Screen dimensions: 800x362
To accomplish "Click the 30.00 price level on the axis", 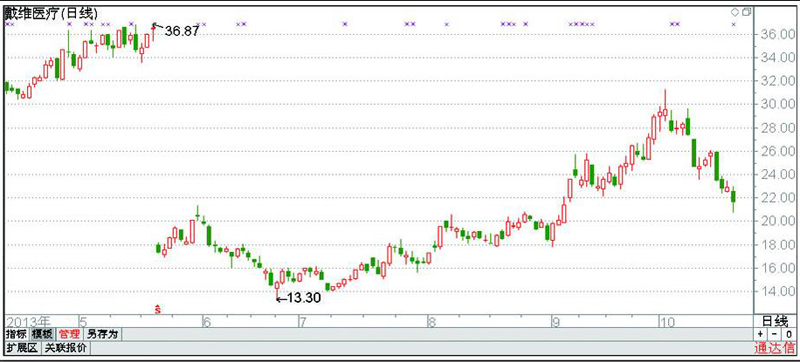I will (x=776, y=105).
